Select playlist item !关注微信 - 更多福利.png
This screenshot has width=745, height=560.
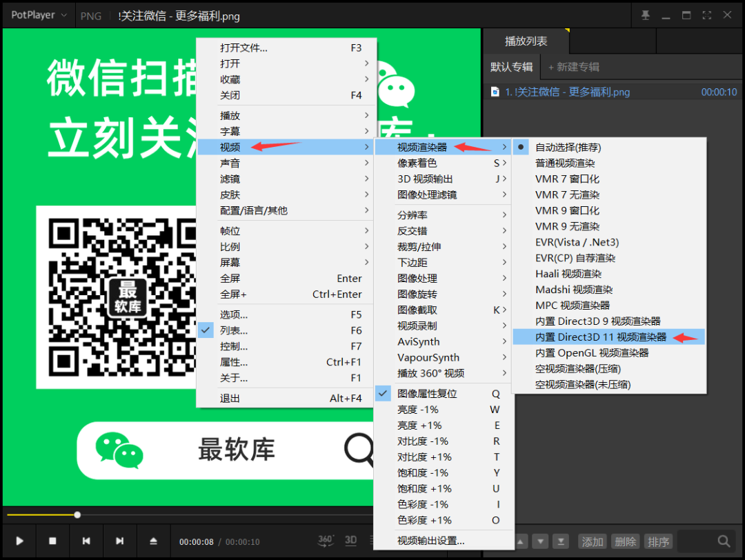pyautogui.click(x=614, y=92)
